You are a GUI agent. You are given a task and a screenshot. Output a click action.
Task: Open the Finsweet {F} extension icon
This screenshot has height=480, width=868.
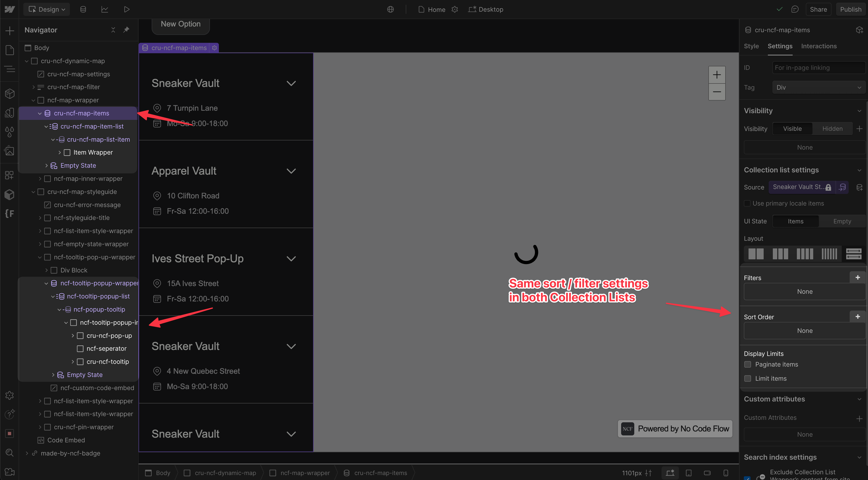9,213
